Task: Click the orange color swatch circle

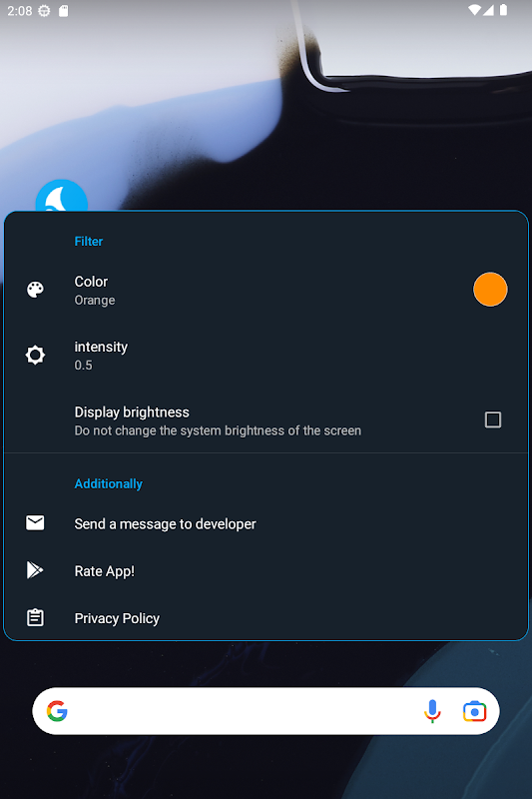Action: [490, 290]
